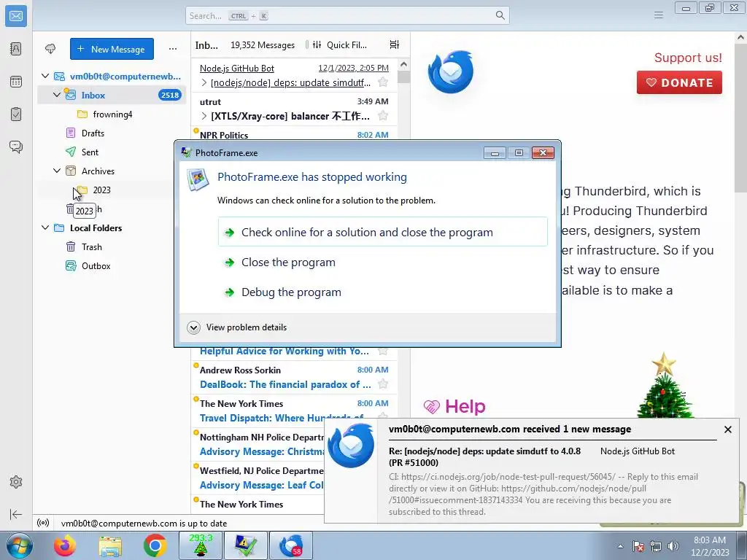This screenshot has height=560, width=747.
Task: Star the XTLS/Xray-core balancer message
Action: [x=382, y=116]
